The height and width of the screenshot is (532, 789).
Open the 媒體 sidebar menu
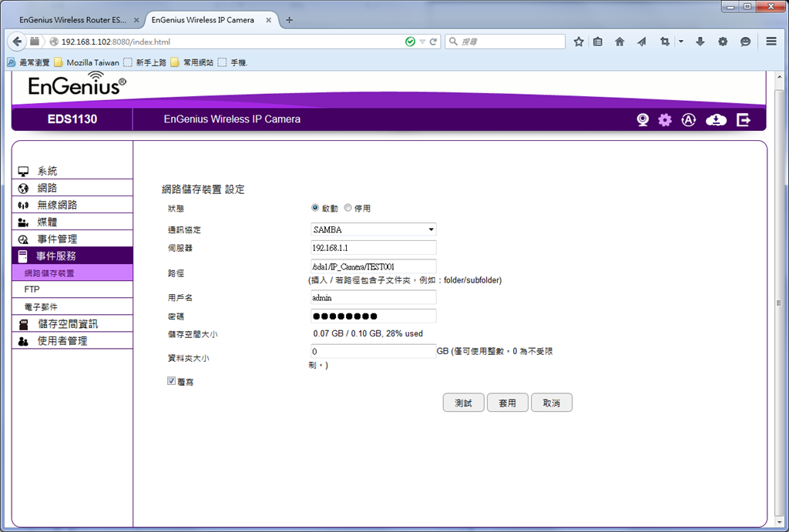coord(72,223)
